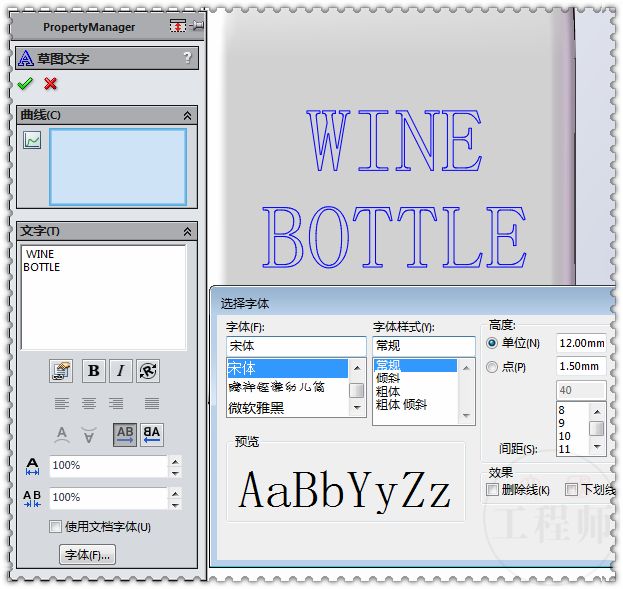
Task: Collapse the 曲线(C) section
Action: (187, 115)
